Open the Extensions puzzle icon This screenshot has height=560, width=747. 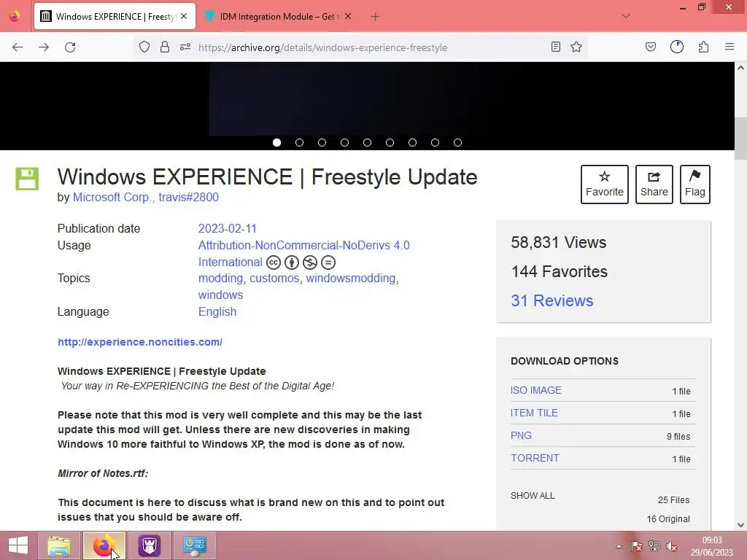tap(704, 47)
